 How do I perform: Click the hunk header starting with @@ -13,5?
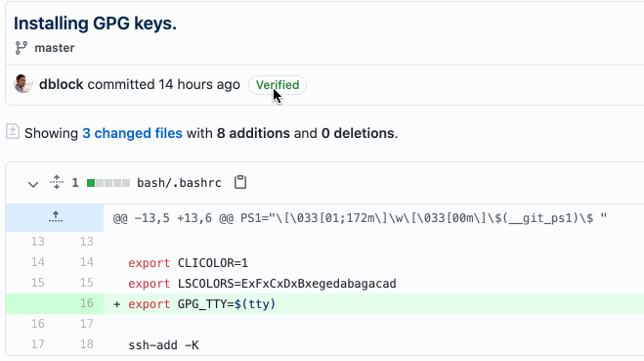coord(360,218)
